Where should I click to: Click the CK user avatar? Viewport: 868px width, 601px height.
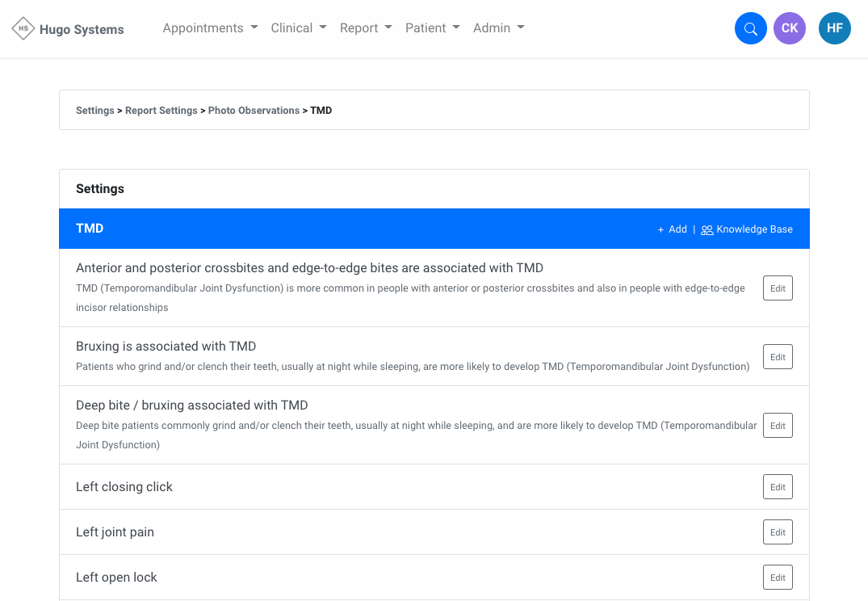[x=789, y=29]
